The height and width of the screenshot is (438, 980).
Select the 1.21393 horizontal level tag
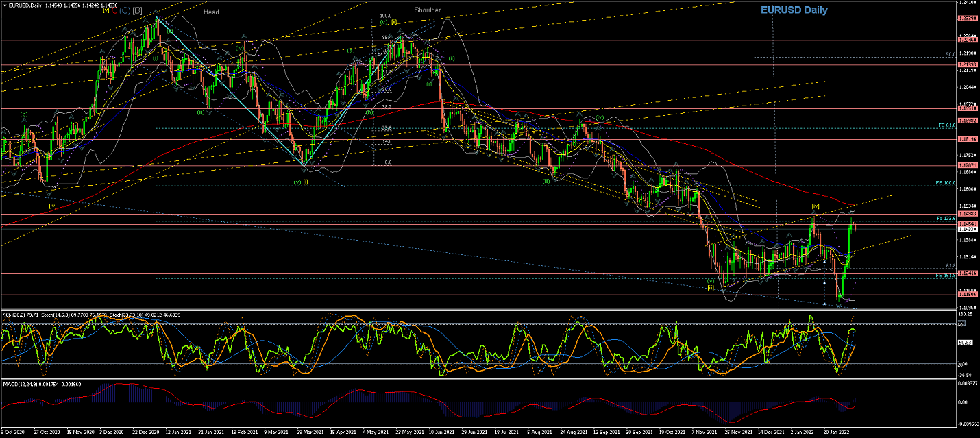click(967, 65)
